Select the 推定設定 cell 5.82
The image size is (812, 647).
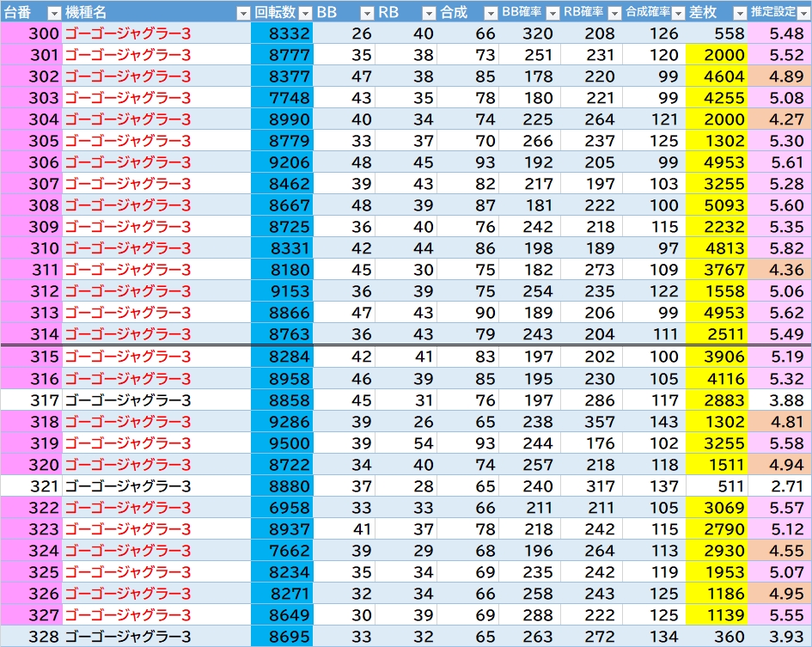779,248
